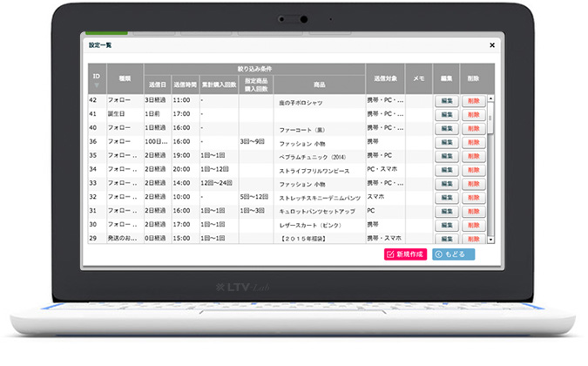The width and height of the screenshot is (588, 366).
Task: Edit row ID 33
Action: pyautogui.click(x=447, y=184)
